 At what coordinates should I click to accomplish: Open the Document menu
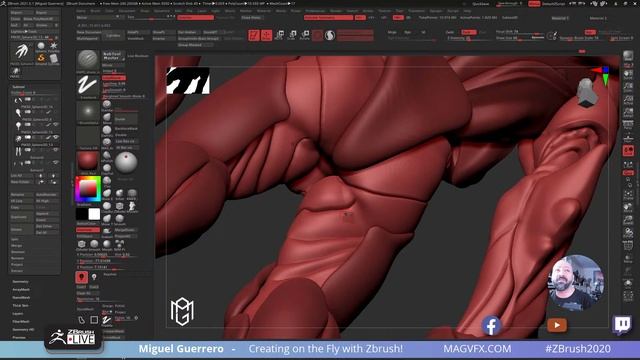(x=127, y=11)
